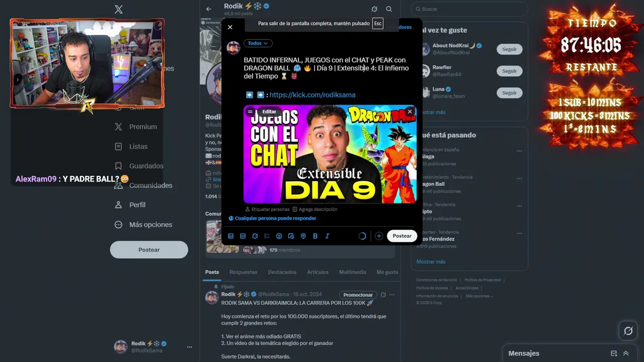Open Política de Privacidad footer link
This screenshot has height=362, width=644.
point(482,280)
